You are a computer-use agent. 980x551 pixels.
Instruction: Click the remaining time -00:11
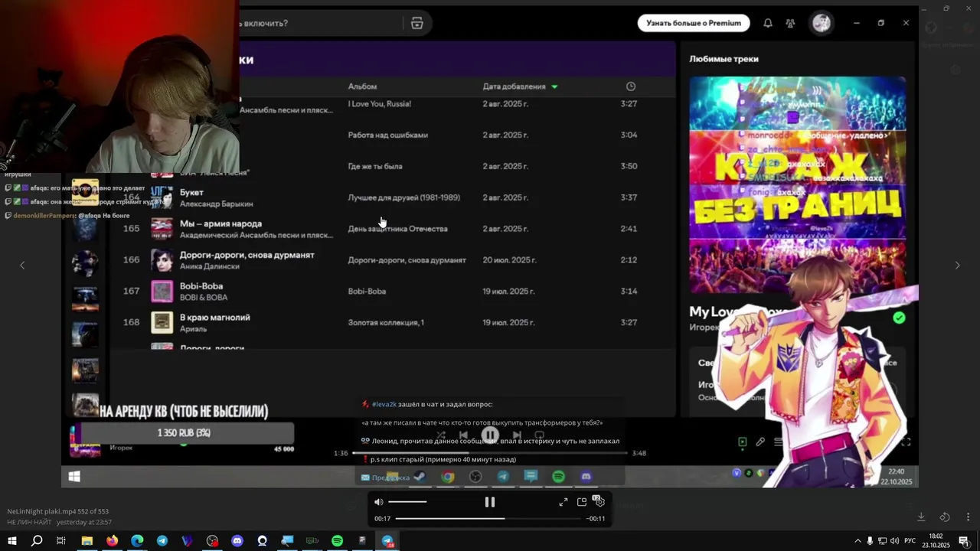pyautogui.click(x=596, y=519)
